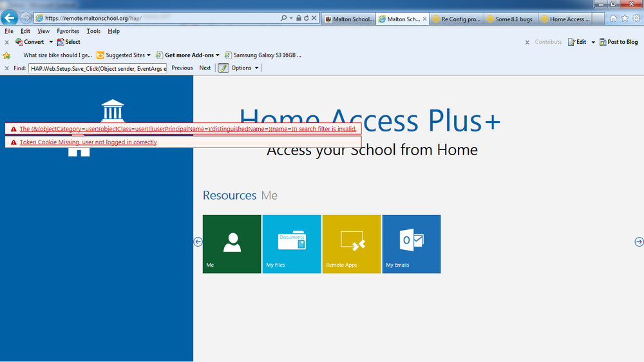Viewport: 644px width, 362px height.
Task: Click the Previous find button
Action: [182, 68]
